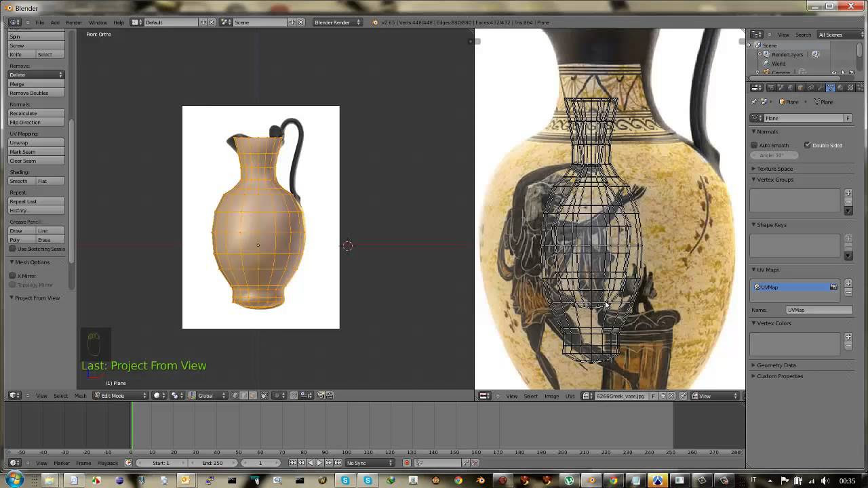Open the File menu
The image size is (868, 488).
point(40,22)
